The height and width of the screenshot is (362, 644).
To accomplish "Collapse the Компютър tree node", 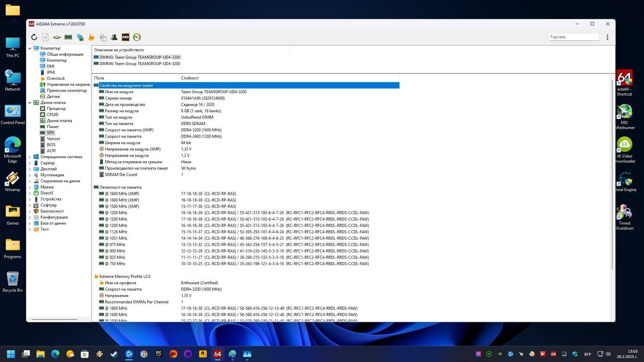I will tap(30, 48).
